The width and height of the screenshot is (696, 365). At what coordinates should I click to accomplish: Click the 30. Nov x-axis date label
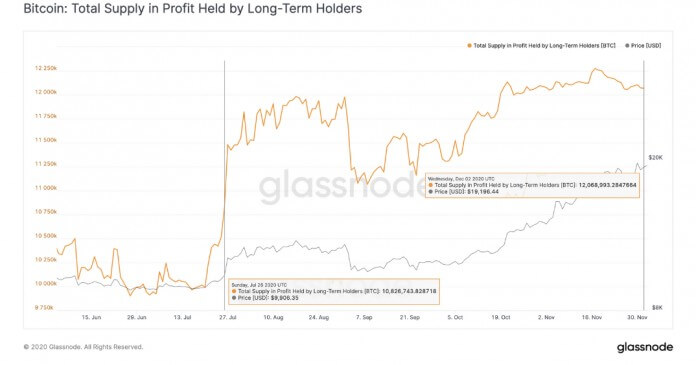click(637, 317)
